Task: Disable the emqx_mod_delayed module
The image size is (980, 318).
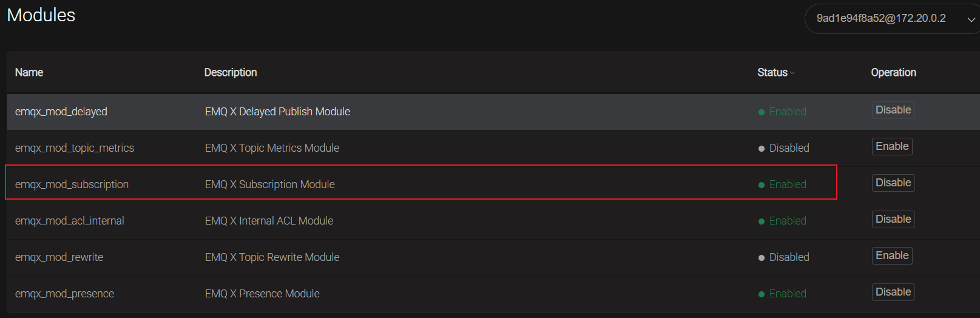Action: point(893,110)
